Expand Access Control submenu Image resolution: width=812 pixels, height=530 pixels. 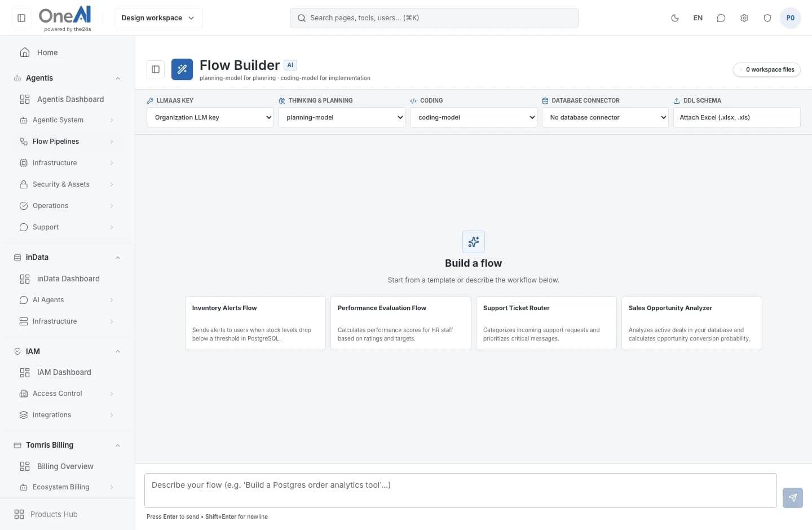click(68, 394)
